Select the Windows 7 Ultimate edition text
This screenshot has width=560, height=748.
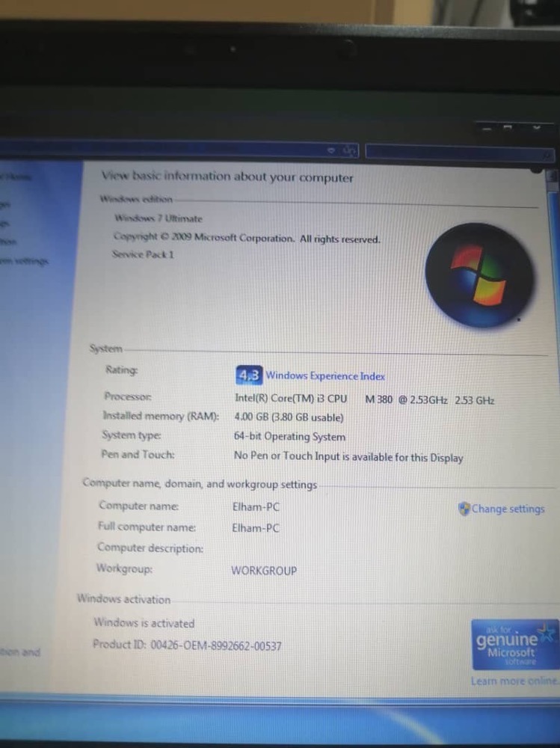(x=159, y=218)
